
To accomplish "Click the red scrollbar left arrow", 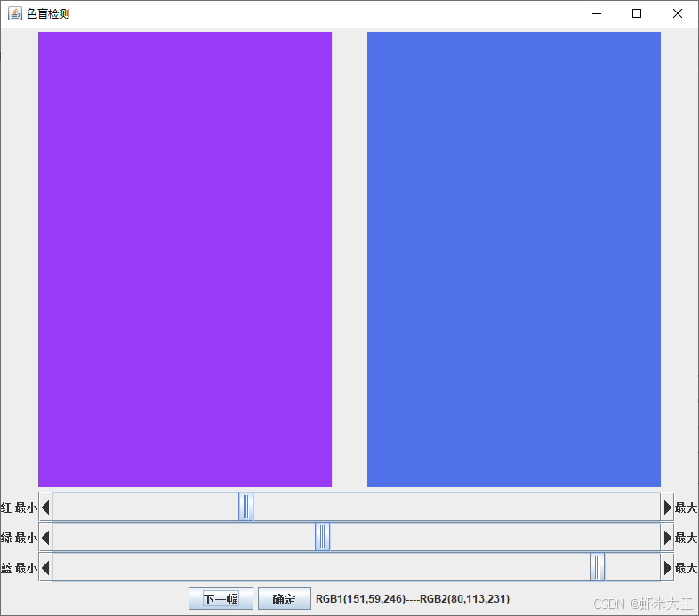I will click(x=45, y=507).
